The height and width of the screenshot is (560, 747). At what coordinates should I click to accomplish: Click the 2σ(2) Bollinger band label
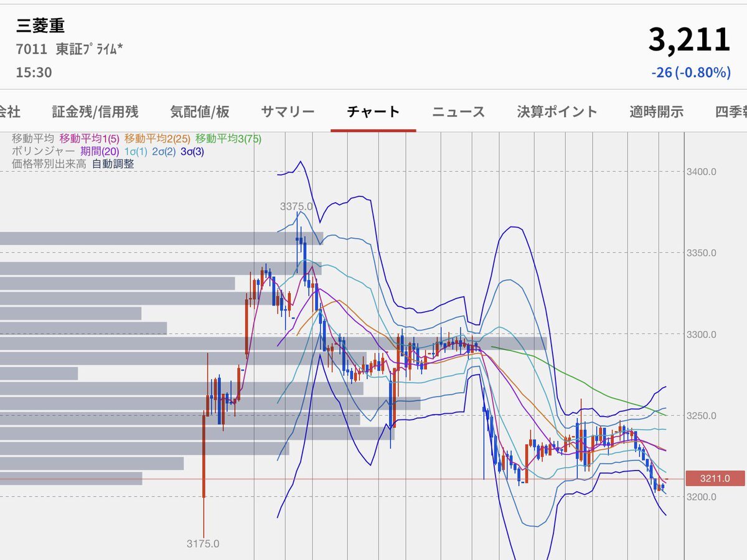click(x=164, y=151)
